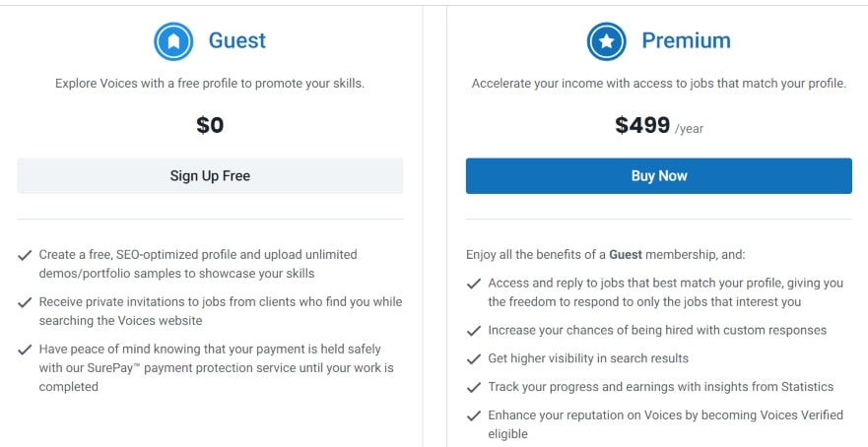Click checkmark beside custom responses benefit
The height and width of the screenshot is (447, 868).
[x=473, y=331]
